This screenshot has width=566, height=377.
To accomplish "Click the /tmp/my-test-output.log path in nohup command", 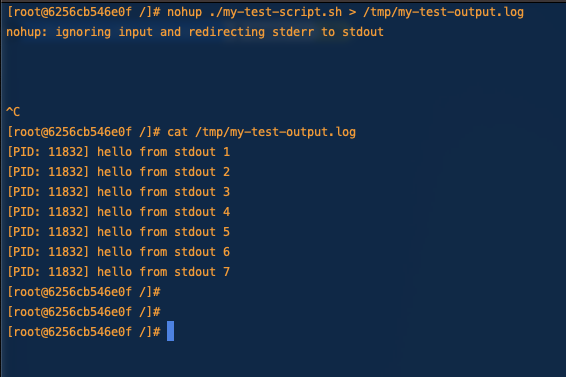I will [443, 12].
